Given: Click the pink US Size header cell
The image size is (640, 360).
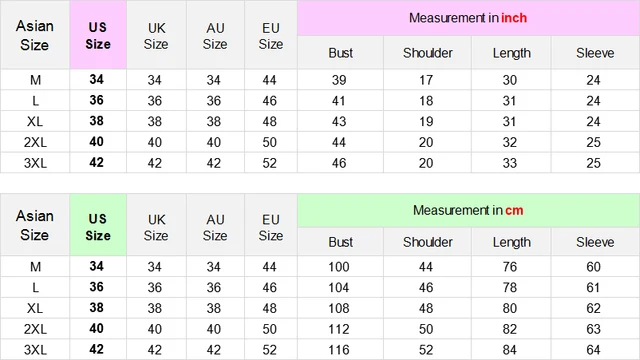Looking at the screenshot, I should (x=98, y=35).
